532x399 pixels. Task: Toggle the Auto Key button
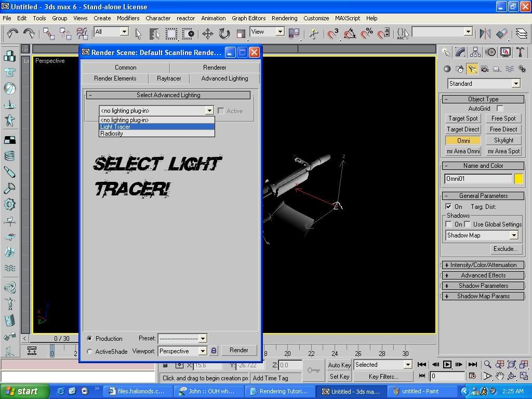(x=339, y=365)
